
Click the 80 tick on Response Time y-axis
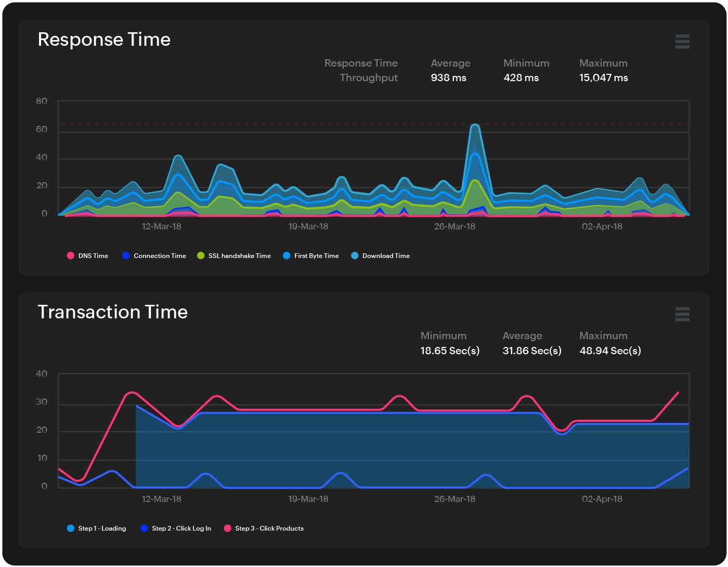[x=42, y=101]
